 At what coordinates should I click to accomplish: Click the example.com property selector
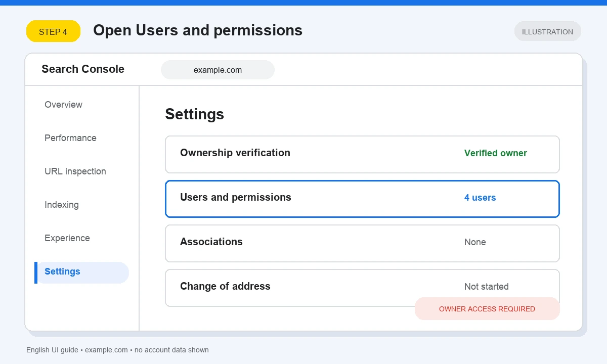tap(218, 70)
